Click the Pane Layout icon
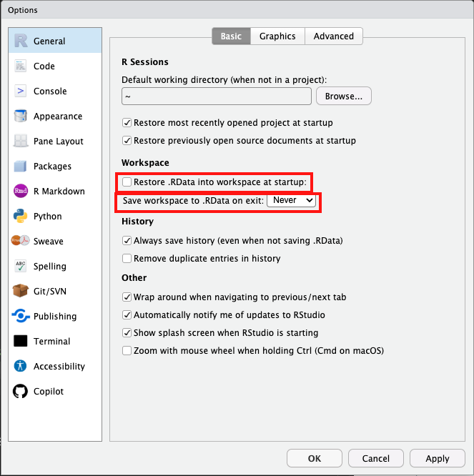 21,142
